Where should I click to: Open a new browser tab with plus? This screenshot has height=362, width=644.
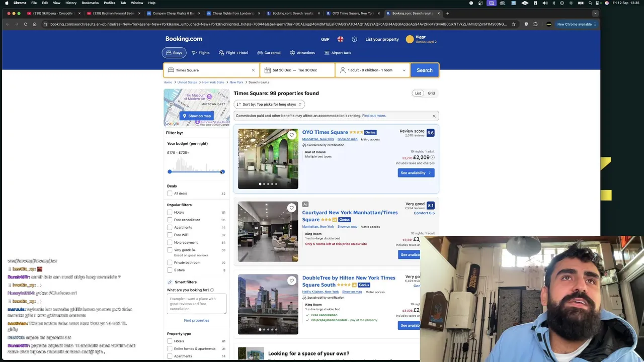tap(448, 13)
